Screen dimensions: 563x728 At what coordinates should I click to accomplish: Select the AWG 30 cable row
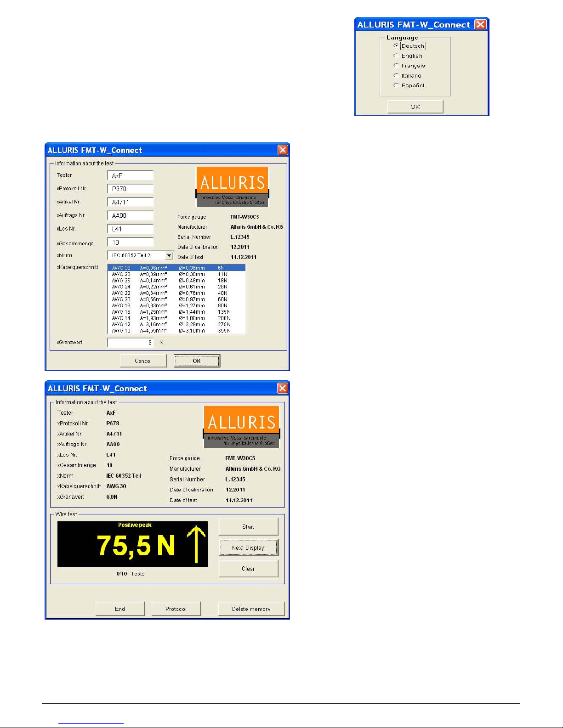click(x=176, y=268)
